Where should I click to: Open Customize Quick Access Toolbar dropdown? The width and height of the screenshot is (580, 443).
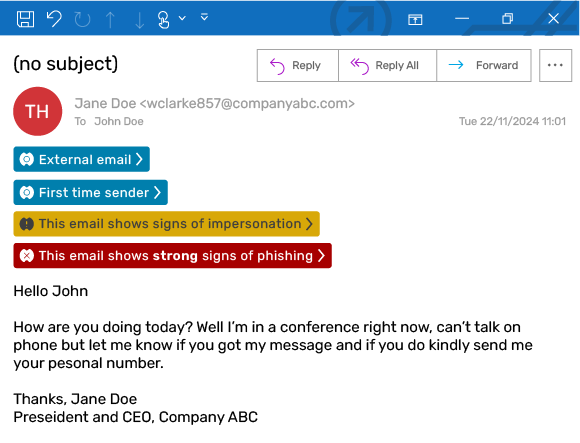[204, 17]
